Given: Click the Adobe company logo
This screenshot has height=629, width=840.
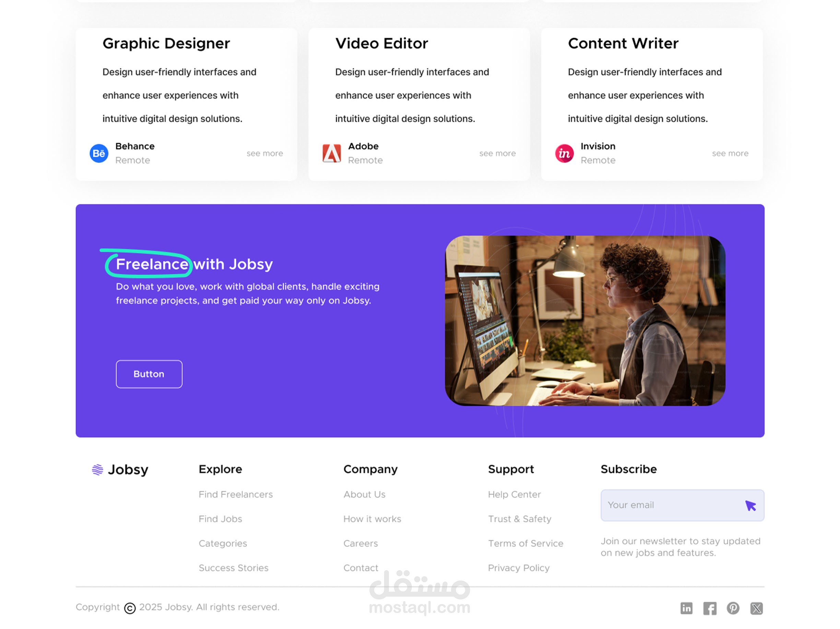Looking at the screenshot, I should (x=332, y=153).
